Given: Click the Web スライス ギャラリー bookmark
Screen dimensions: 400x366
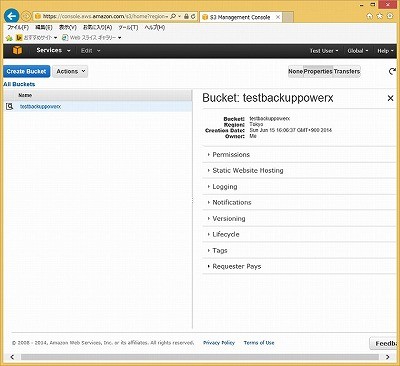Looking at the screenshot, I should pos(92,38).
